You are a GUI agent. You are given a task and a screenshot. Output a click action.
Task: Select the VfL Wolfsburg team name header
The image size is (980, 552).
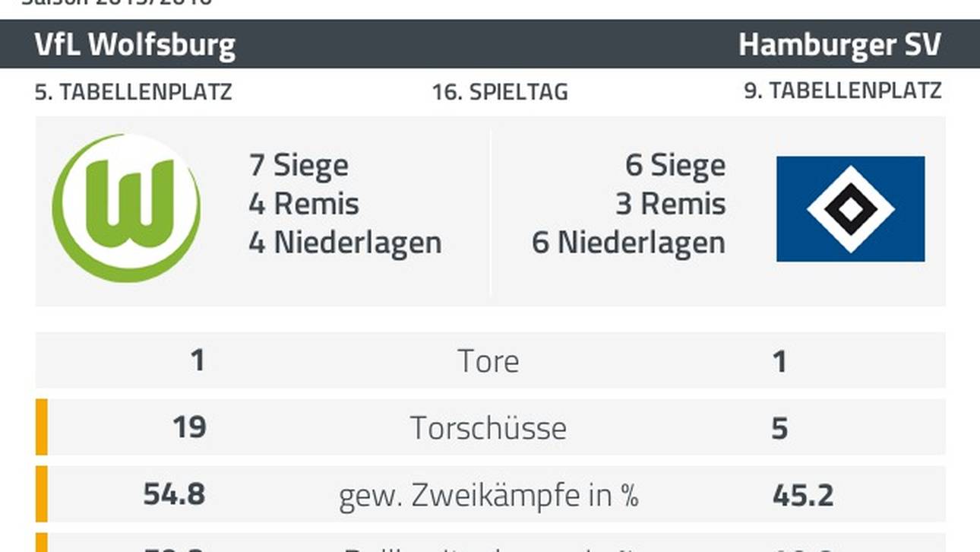(135, 45)
